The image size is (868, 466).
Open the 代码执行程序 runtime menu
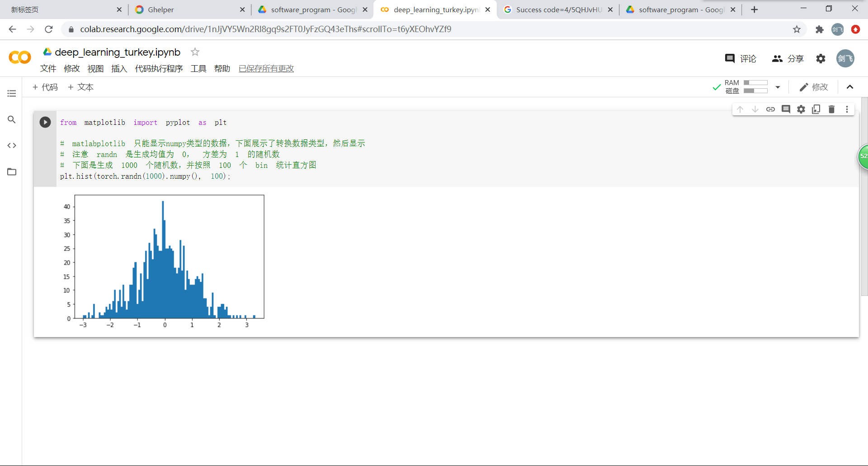pos(159,68)
